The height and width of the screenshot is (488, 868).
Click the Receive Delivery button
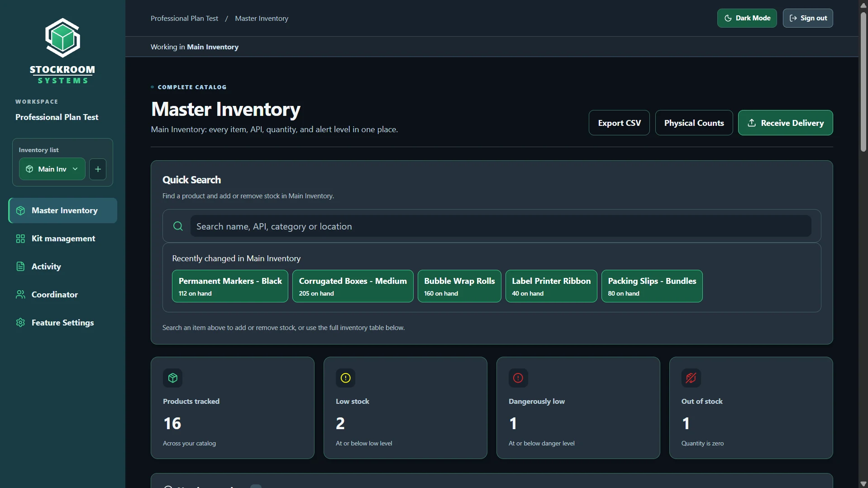click(785, 123)
